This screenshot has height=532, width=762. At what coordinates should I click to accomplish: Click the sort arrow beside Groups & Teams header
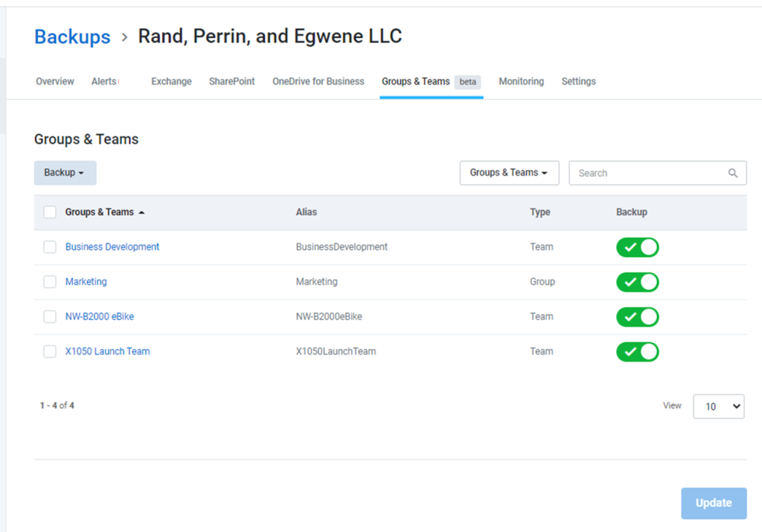pyautogui.click(x=141, y=212)
